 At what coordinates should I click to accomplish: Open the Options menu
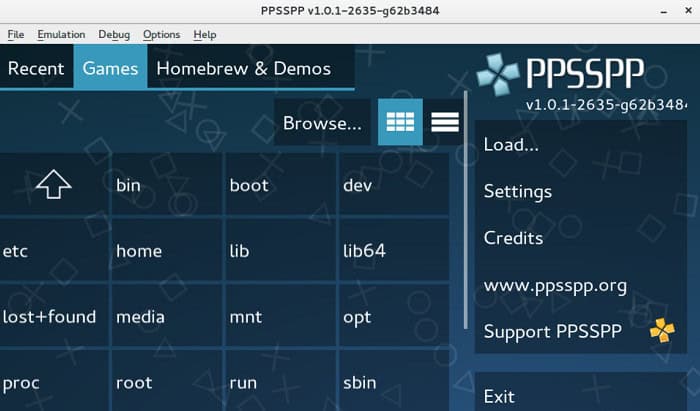pos(162,34)
